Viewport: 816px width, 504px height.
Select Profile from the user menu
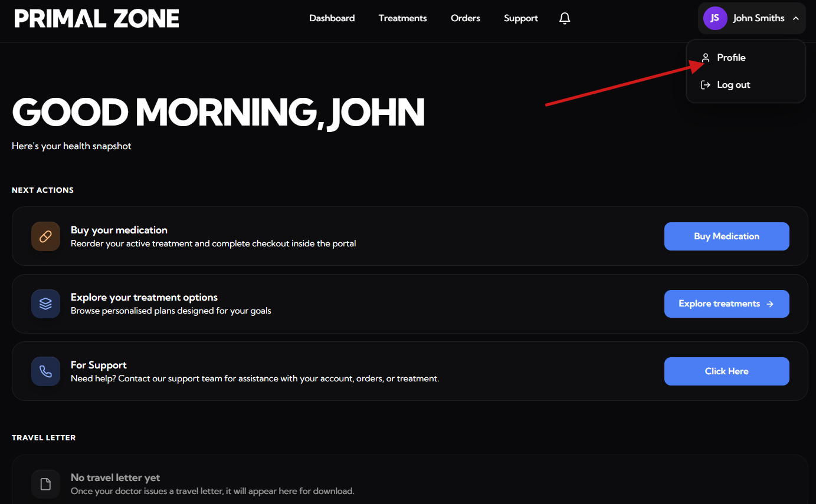coord(731,58)
